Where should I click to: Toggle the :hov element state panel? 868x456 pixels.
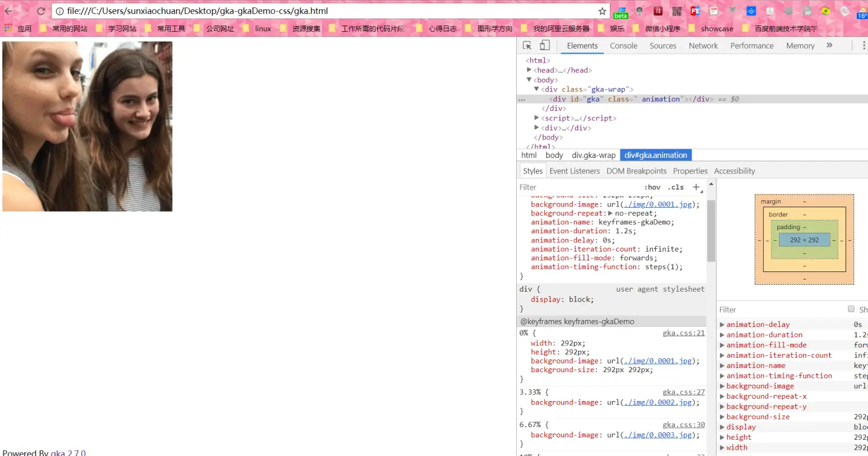click(652, 187)
